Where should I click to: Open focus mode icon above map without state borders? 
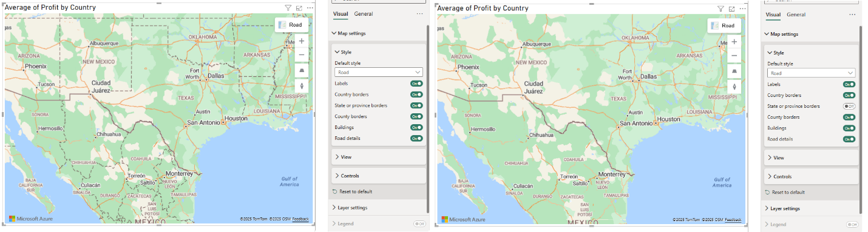(732, 9)
